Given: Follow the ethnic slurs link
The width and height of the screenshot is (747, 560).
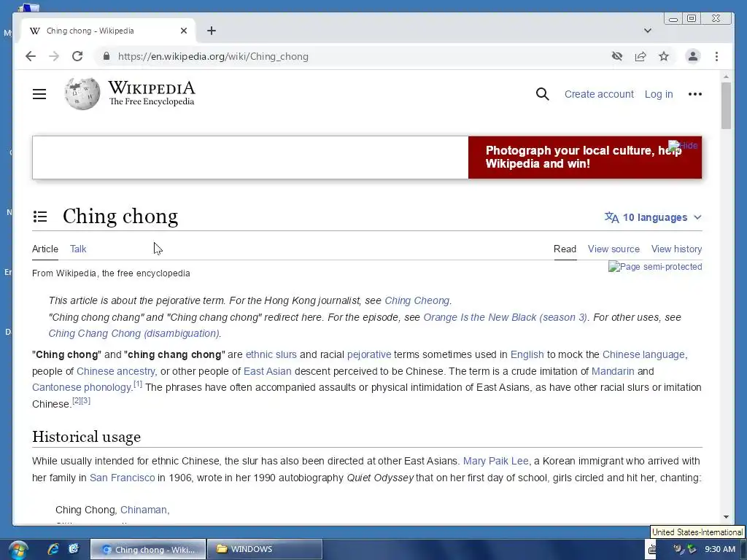Looking at the screenshot, I should (x=271, y=354).
